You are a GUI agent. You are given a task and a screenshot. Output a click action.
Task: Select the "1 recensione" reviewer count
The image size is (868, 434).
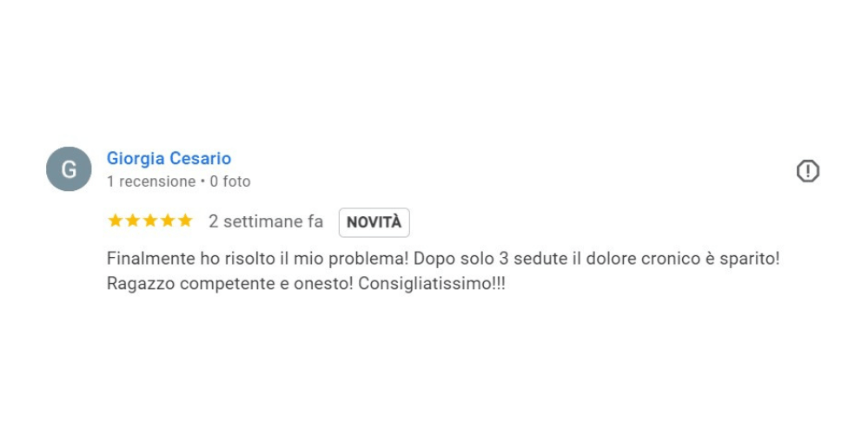coord(151,181)
